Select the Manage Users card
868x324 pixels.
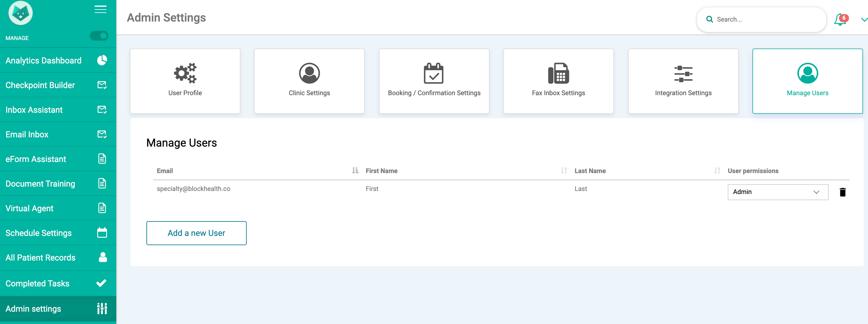click(808, 81)
